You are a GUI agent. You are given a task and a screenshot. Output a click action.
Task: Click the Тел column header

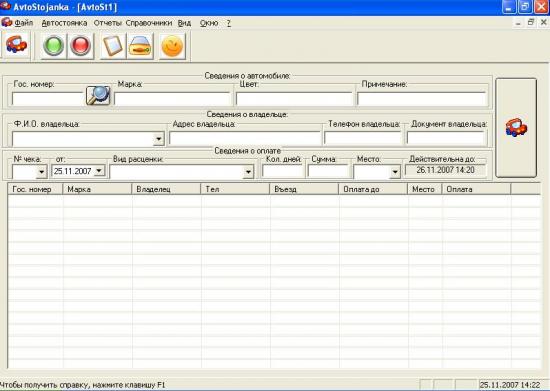(235, 189)
